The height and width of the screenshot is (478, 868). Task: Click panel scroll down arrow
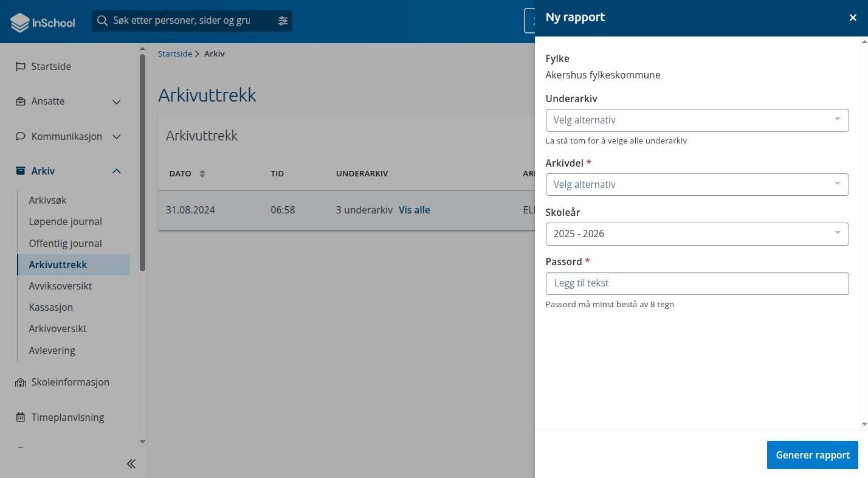(x=864, y=424)
